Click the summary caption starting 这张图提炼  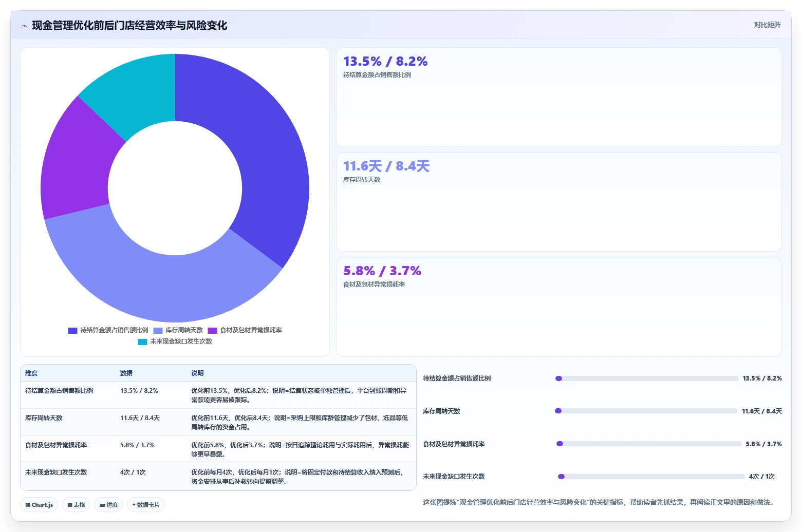599,502
